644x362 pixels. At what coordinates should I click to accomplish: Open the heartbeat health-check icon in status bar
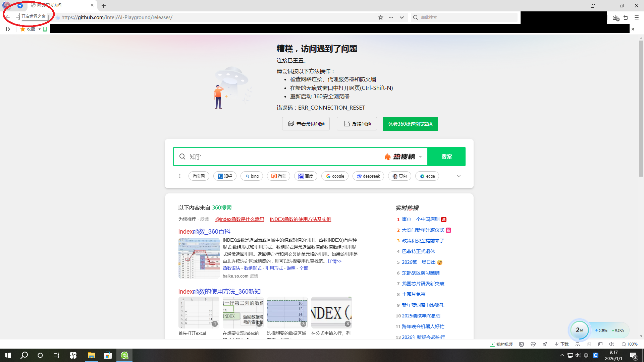(x=533, y=344)
